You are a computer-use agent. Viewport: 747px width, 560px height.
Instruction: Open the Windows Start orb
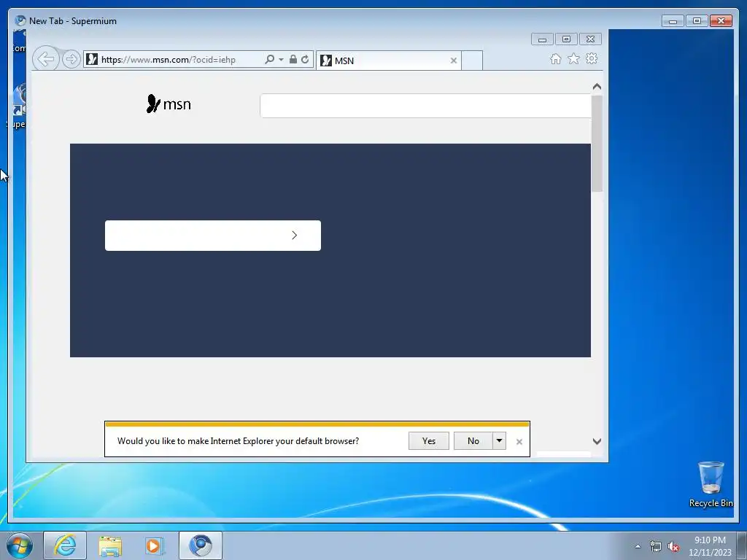[x=20, y=545]
